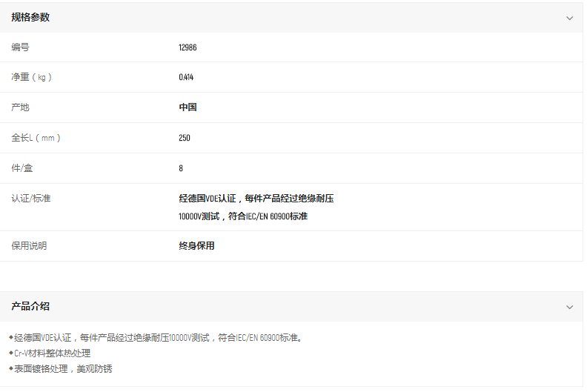Select the 净重（kg） label
The image size is (587, 392).
[x=32, y=77]
